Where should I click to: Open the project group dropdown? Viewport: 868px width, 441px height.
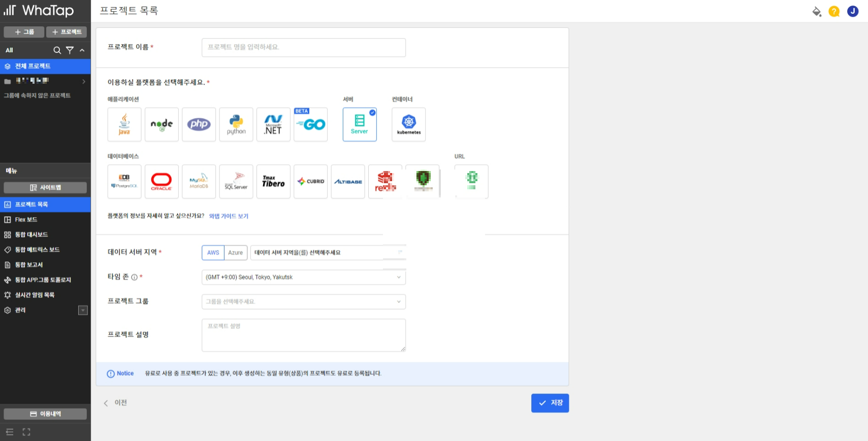coord(304,301)
